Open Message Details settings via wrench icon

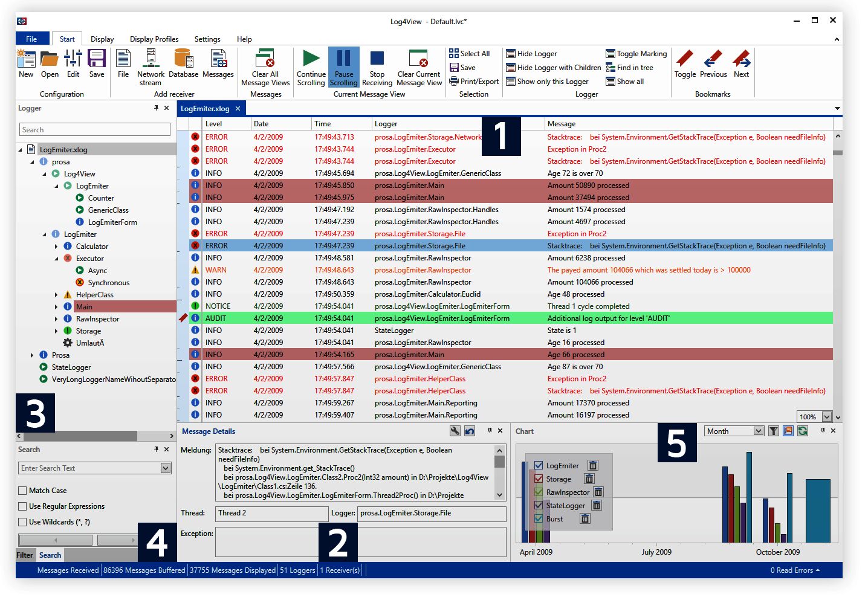coord(455,431)
